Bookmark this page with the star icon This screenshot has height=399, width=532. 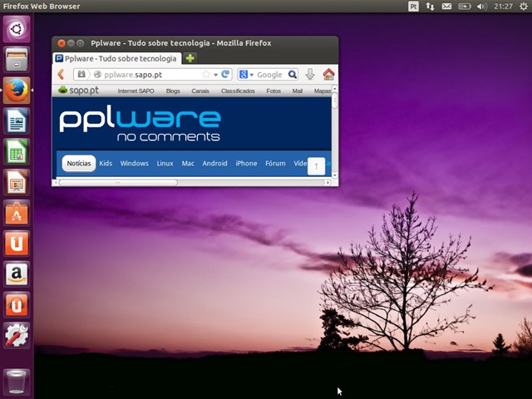[x=206, y=74]
